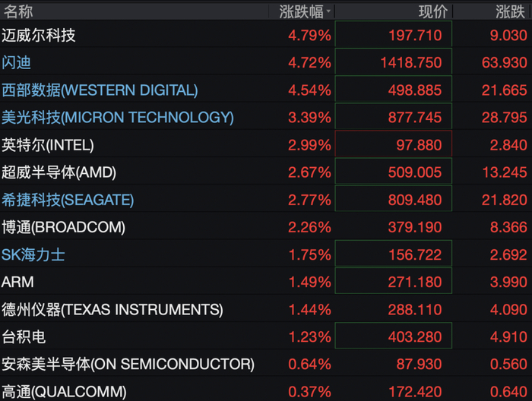Screen dimensions: 532x401
Task: Sort by the 现价 column header
Action: coord(433,12)
